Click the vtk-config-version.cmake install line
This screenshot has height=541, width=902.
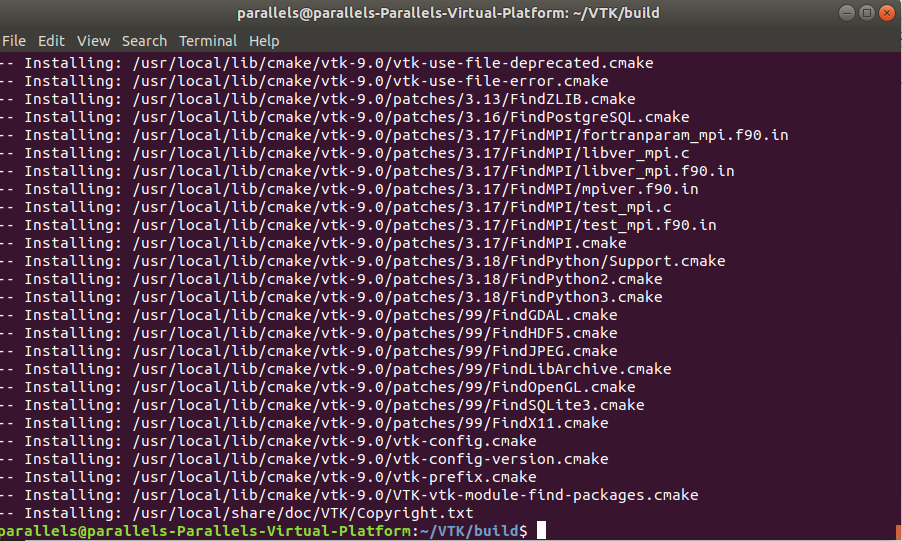(x=304, y=459)
